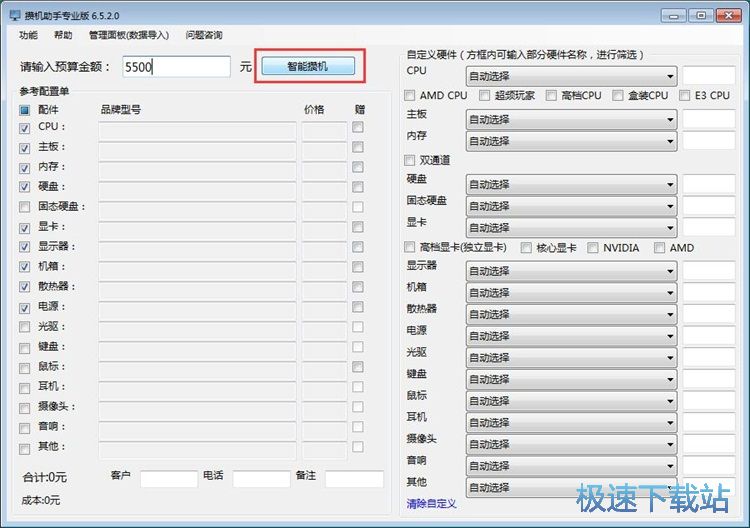The image size is (750, 528).
Task: Open the custom 耳机 dropdown
Action: (572, 423)
